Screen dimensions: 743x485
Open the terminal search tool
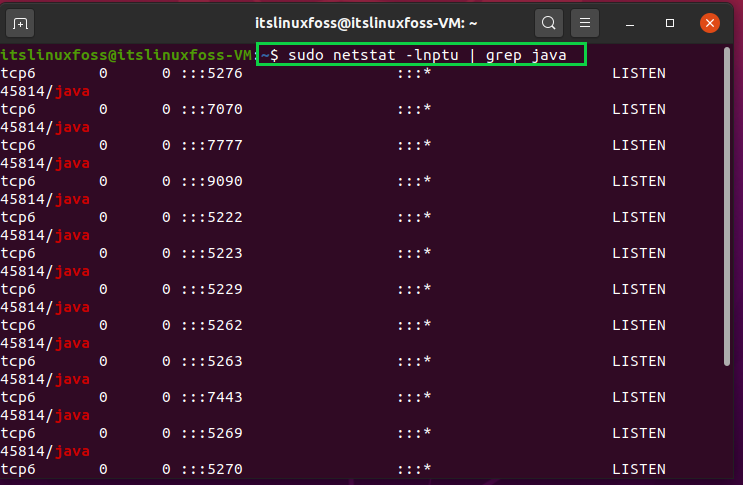point(549,23)
